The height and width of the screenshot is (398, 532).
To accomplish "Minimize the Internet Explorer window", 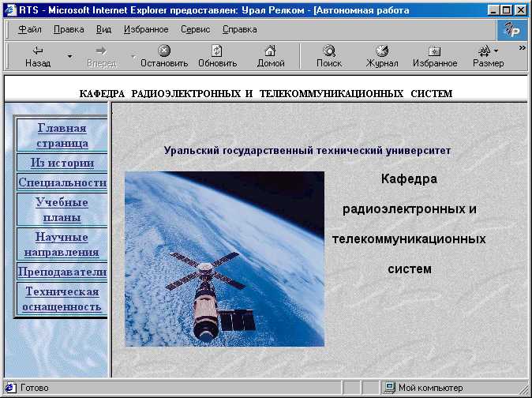I will click(x=493, y=10).
